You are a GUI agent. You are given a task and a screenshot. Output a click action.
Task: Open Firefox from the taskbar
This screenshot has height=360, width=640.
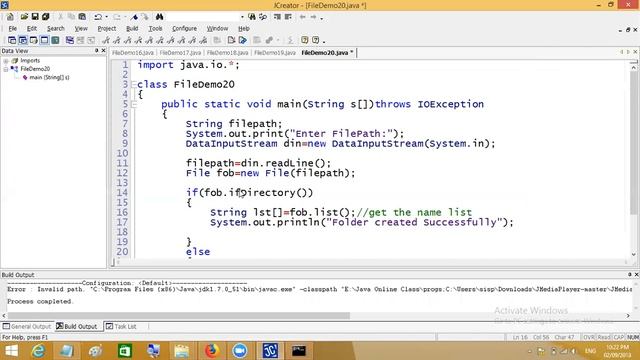(211, 351)
